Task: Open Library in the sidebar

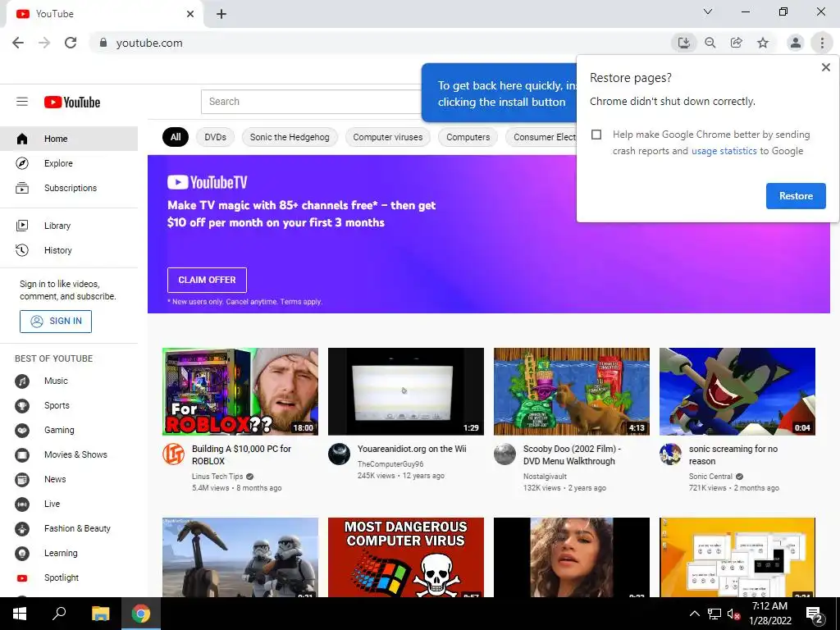Action: 69,226
